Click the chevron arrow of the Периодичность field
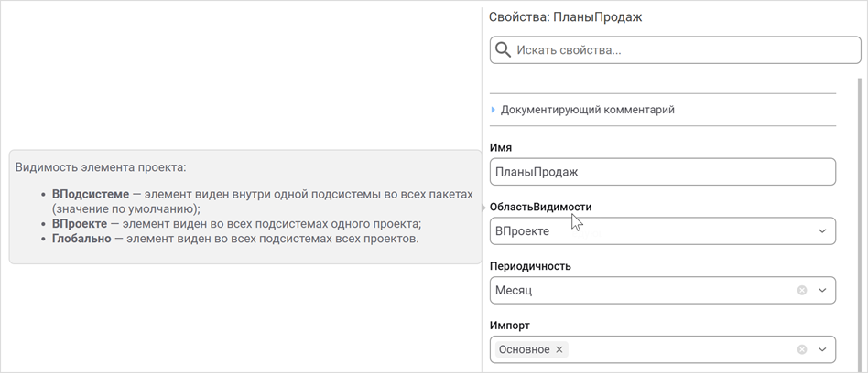868x374 pixels. point(822,291)
